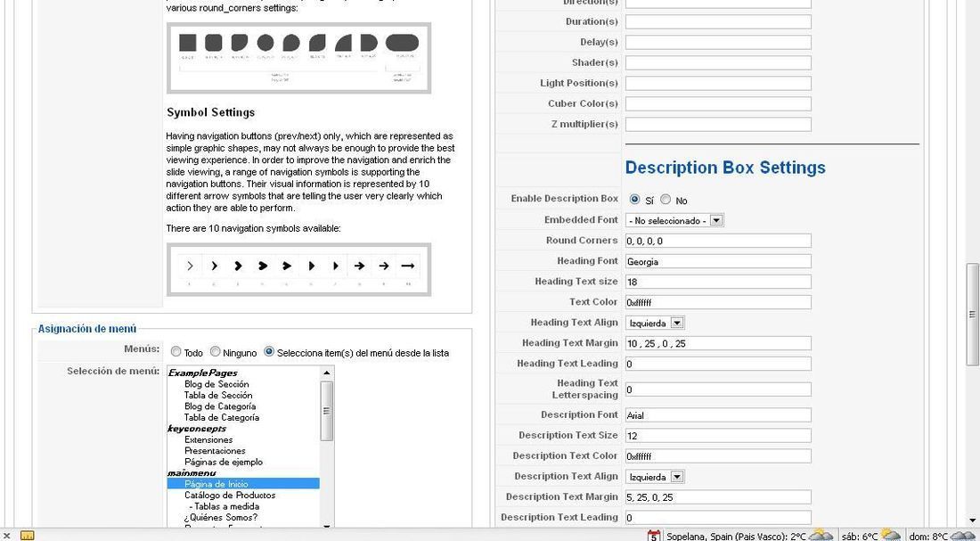
Task: Click the menu selection list scrollbar thumb
Action: coord(327,412)
